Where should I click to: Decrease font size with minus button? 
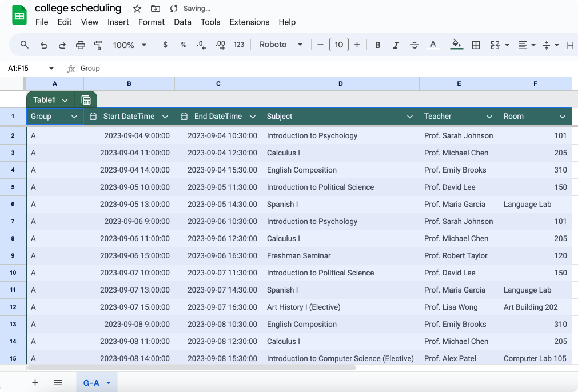pyautogui.click(x=320, y=45)
